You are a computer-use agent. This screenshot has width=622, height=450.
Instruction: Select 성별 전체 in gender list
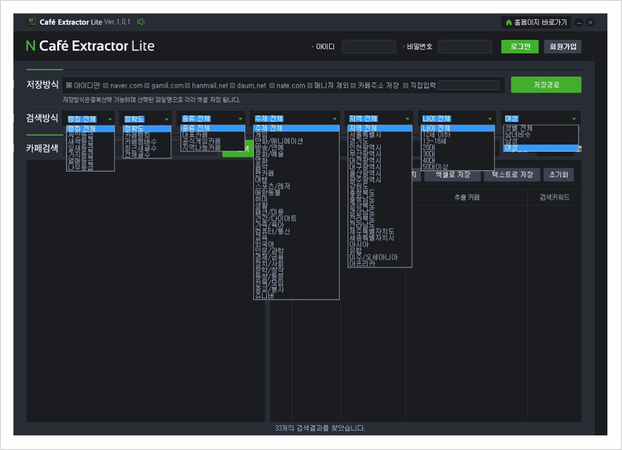point(518,128)
